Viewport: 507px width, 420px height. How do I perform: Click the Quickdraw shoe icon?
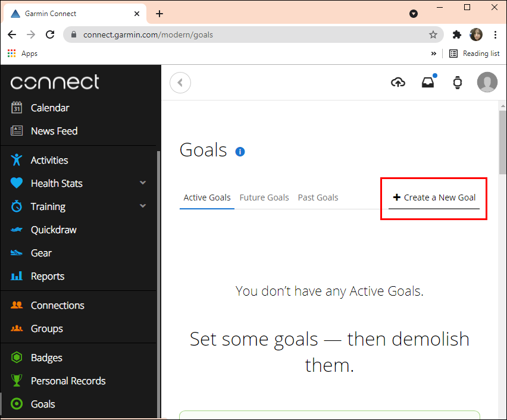17,230
